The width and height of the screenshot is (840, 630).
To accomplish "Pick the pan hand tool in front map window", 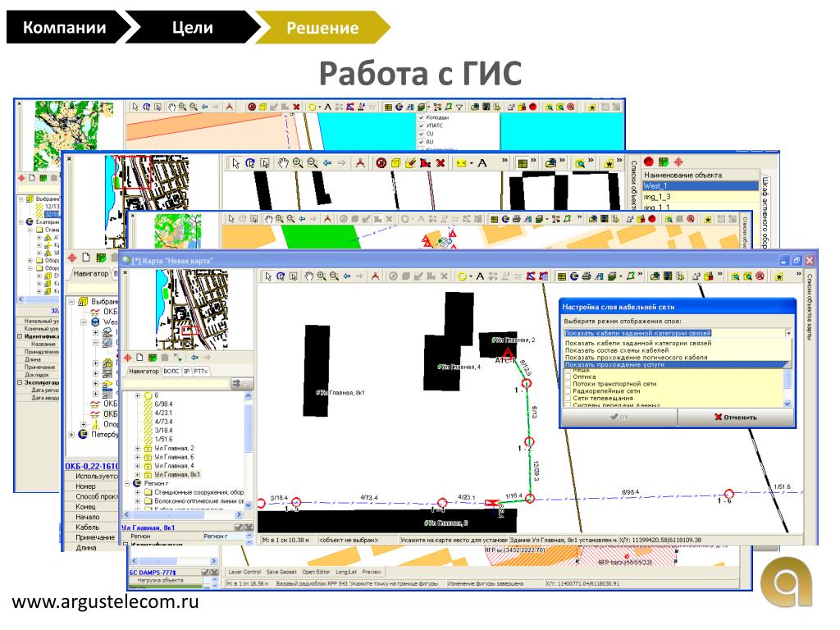I will (309, 276).
